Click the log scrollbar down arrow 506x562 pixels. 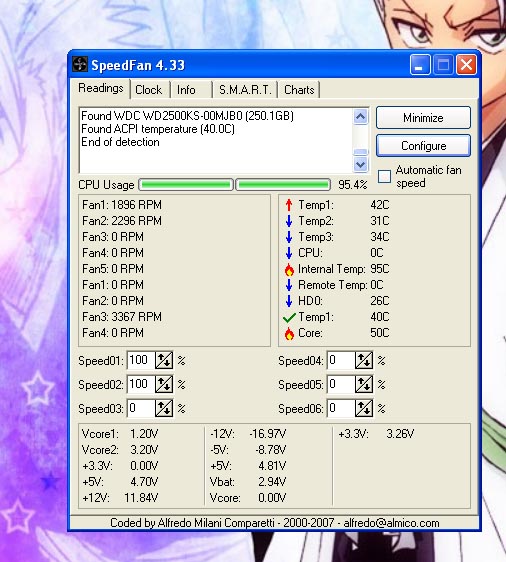361,165
